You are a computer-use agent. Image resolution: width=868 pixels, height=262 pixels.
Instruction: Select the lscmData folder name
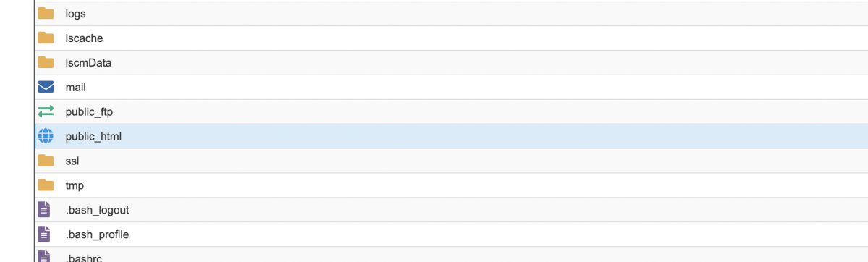tap(88, 63)
